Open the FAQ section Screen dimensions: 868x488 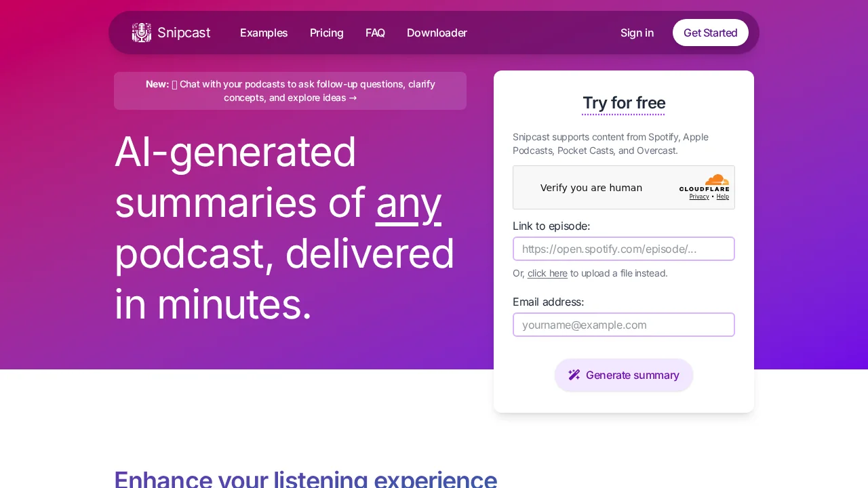(375, 33)
